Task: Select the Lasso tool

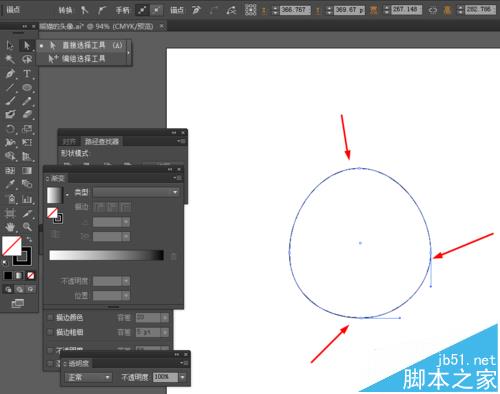Action: [27, 59]
